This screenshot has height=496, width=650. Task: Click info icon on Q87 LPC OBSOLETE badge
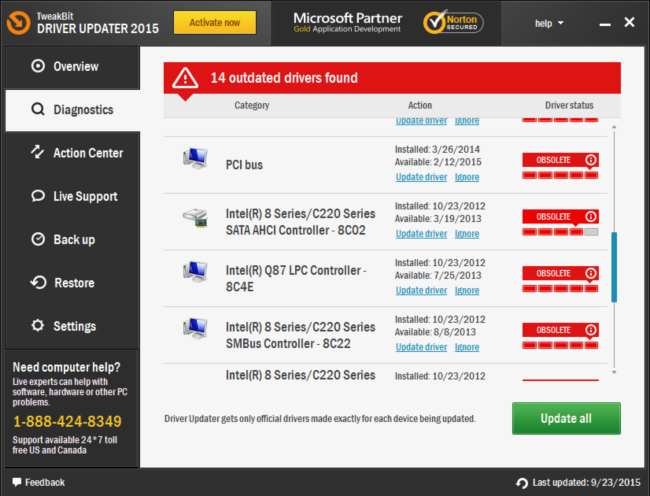tap(591, 273)
